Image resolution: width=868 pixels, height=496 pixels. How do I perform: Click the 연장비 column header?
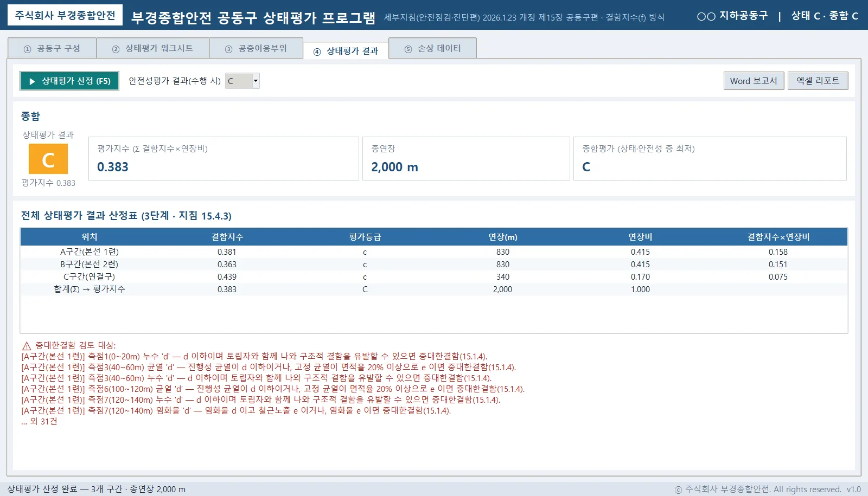click(x=640, y=237)
